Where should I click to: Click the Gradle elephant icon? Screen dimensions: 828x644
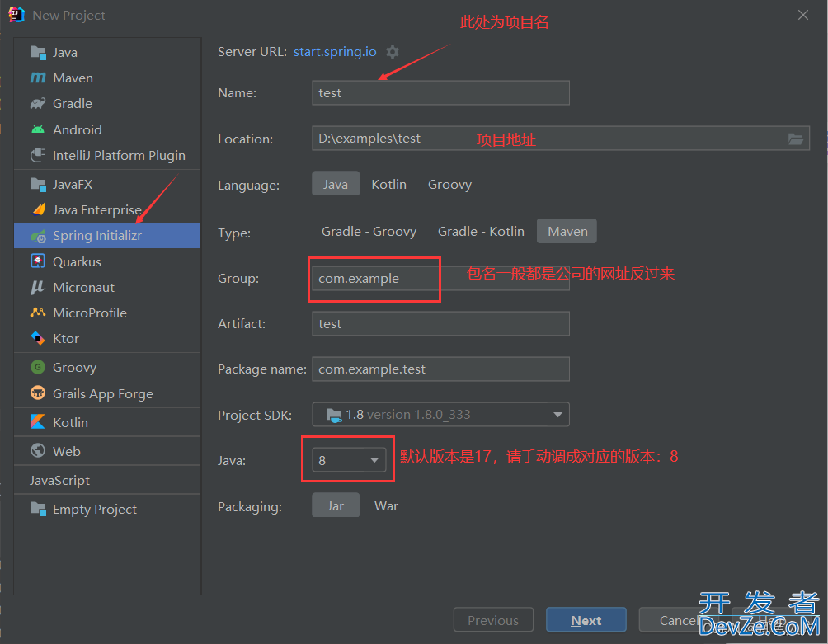coord(38,103)
